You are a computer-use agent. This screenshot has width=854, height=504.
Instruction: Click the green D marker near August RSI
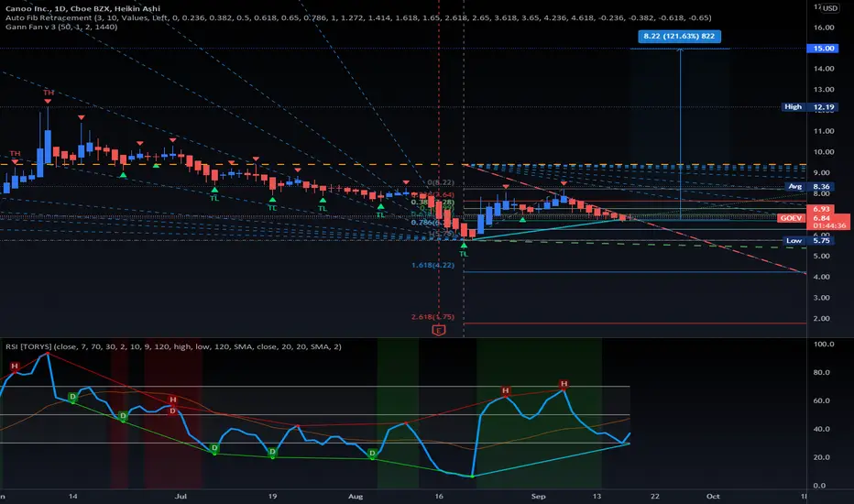pyautogui.click(x=373, y=454)
